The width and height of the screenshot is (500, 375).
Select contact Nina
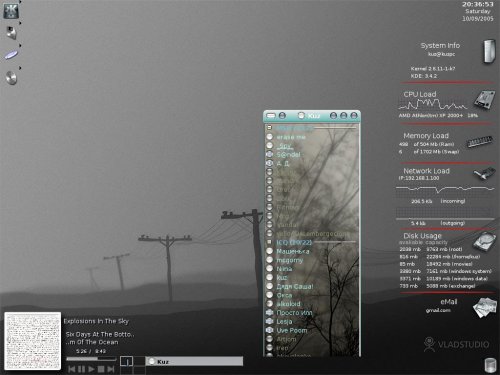284,269
